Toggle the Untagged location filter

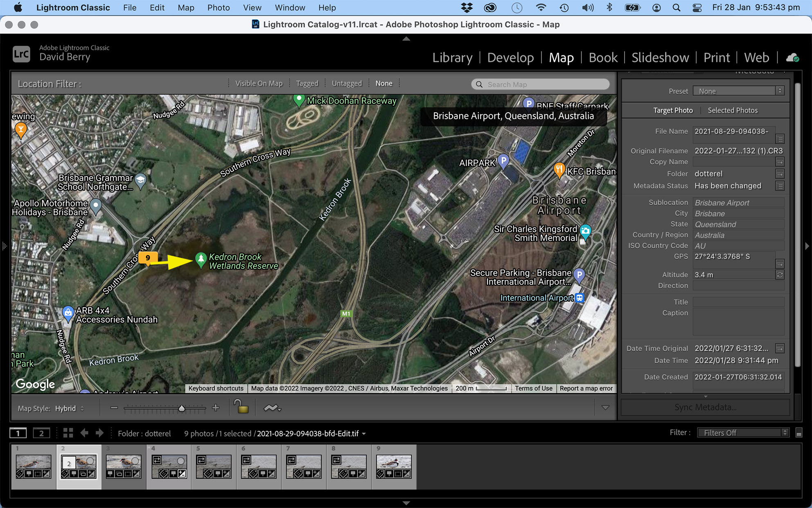pos(347,84)
